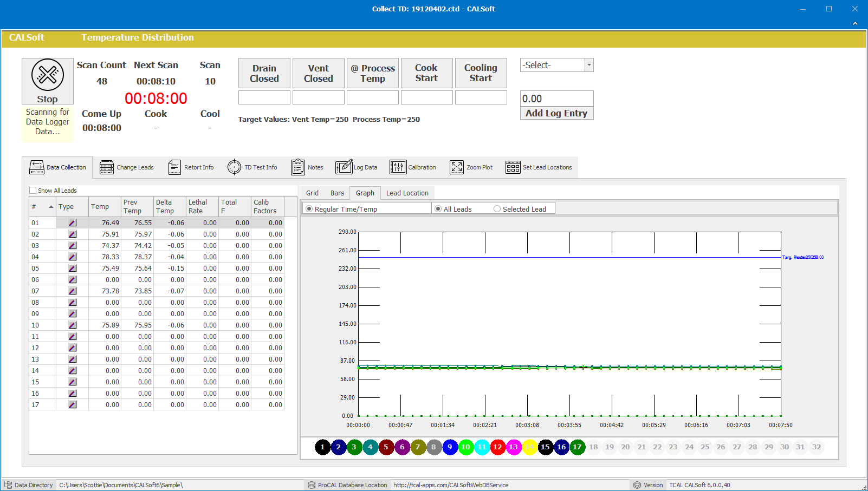Select Regular Time/Temp radio button
868x491 pixels.
click(309, 209)
